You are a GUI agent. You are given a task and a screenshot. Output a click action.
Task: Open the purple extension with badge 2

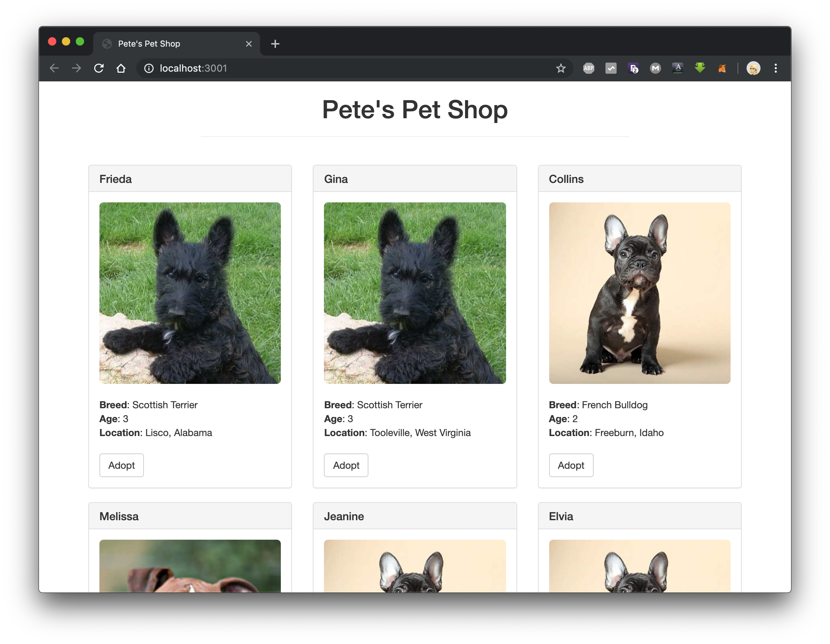point(633,69)
